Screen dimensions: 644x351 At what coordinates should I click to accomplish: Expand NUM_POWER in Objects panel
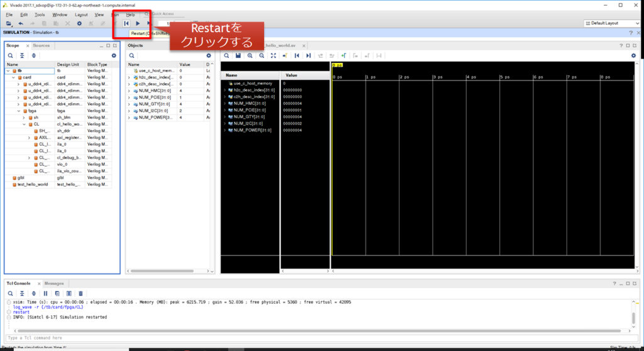(x=129, y=118)
